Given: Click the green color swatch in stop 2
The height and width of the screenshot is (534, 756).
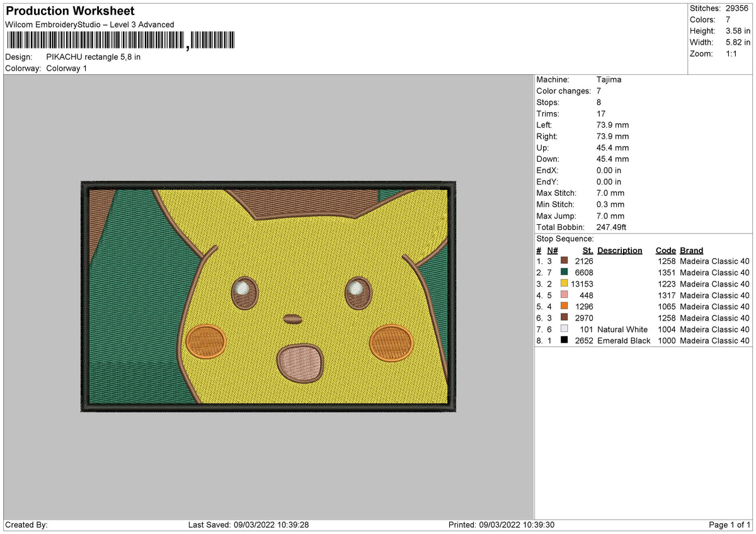Looking at the screenshot, I should pos(564,273).
